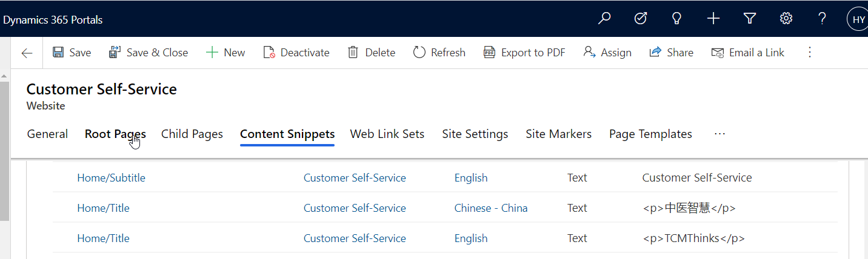
Task: Create a record with New button
Action: click(225, 53)
